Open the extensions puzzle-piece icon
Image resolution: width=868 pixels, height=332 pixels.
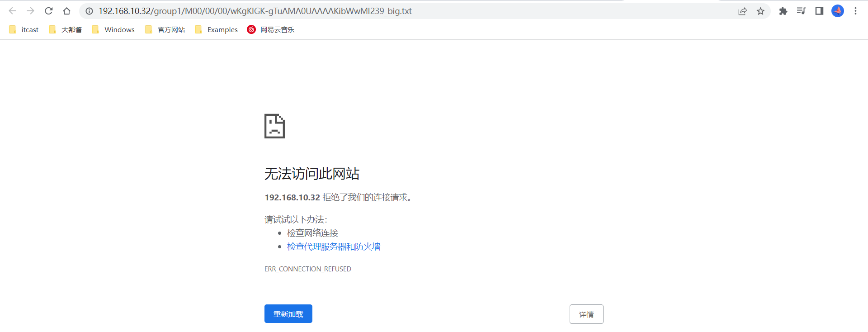(x=783, y=11)
